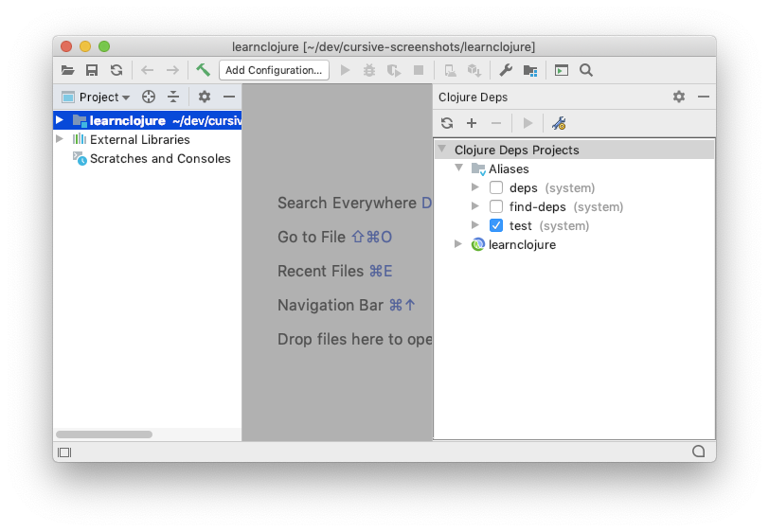This screenshot has height=532, width=769.
Task: Select the learnclojure project folder row
Action: coord(147,120)
